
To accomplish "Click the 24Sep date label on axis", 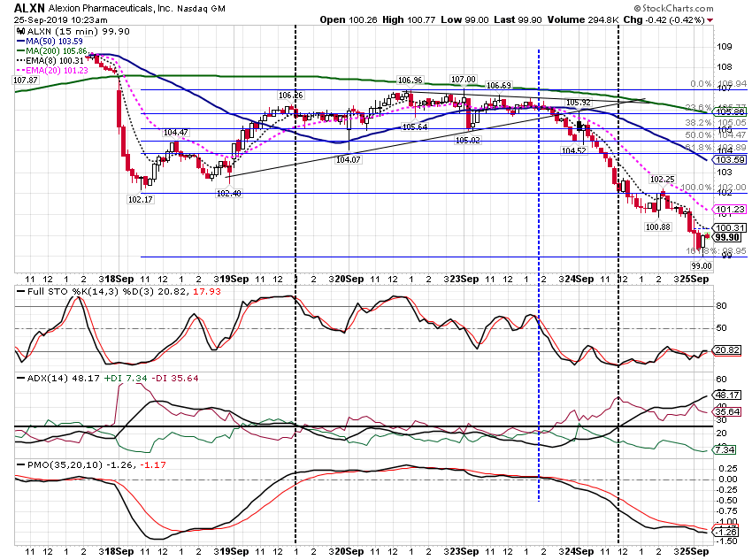I will (579, 279).
